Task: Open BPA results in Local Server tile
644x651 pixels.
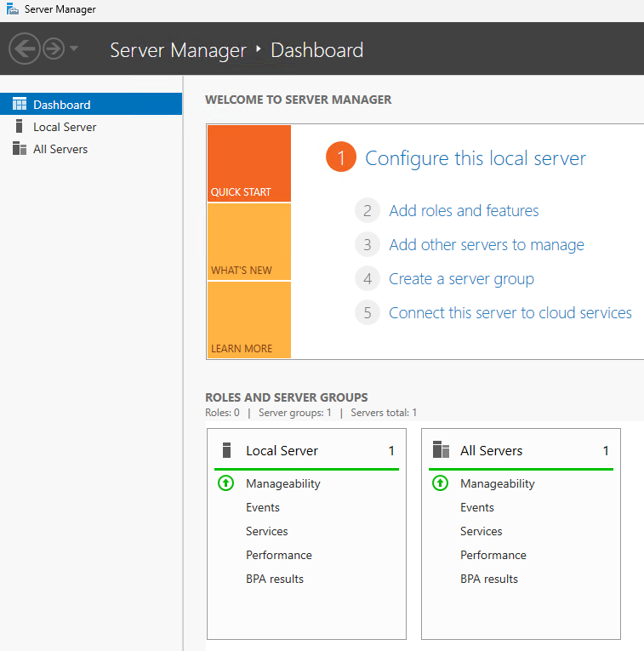Action: pos(275,579)
